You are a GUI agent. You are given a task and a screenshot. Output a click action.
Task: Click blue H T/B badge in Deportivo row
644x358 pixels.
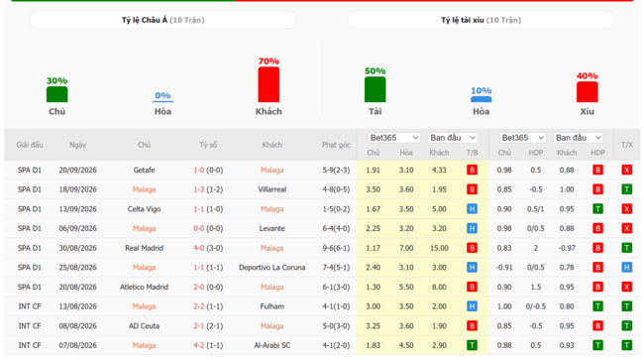point(472,268)
